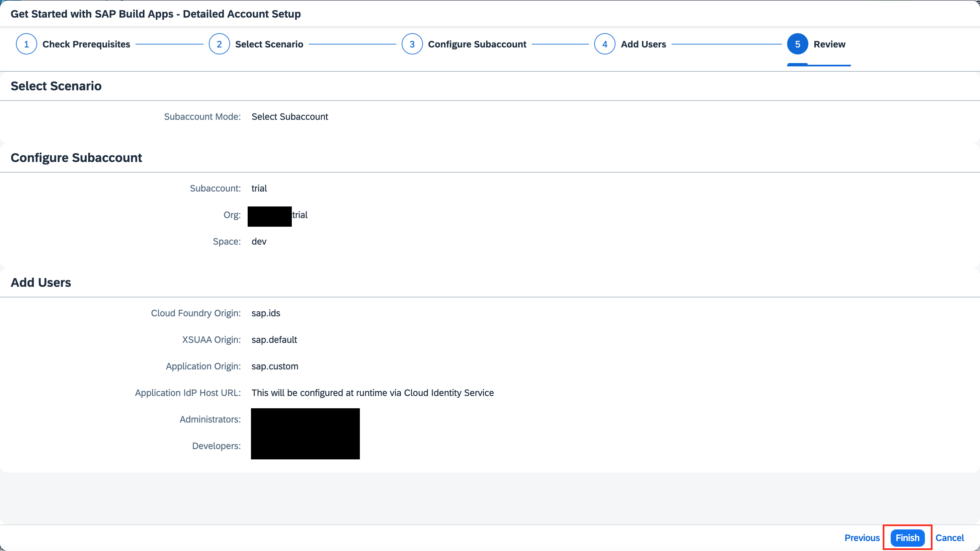Go to Check Prerequisites step label

coord(86,44)
